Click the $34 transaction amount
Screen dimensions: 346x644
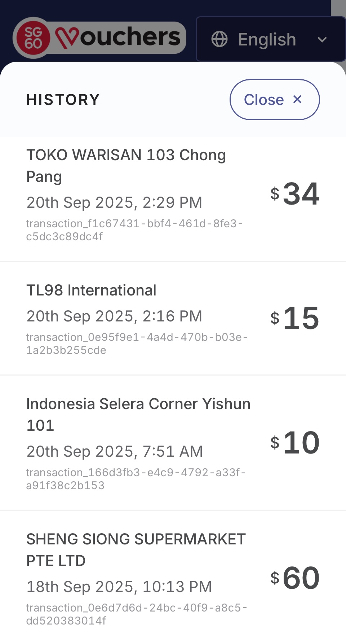(295, 194)
